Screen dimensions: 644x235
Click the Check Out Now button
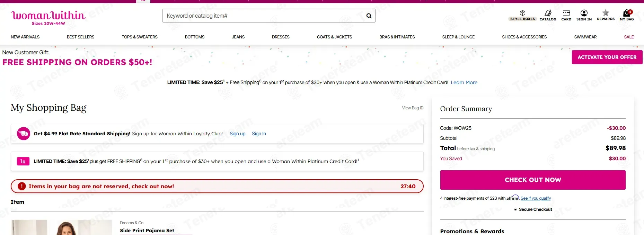click(533, 180)
